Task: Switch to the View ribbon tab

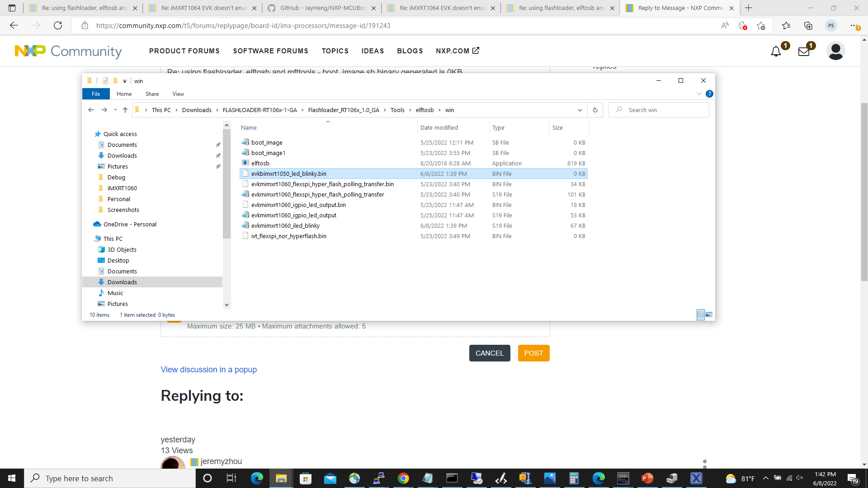Action: tap(178, 94)
